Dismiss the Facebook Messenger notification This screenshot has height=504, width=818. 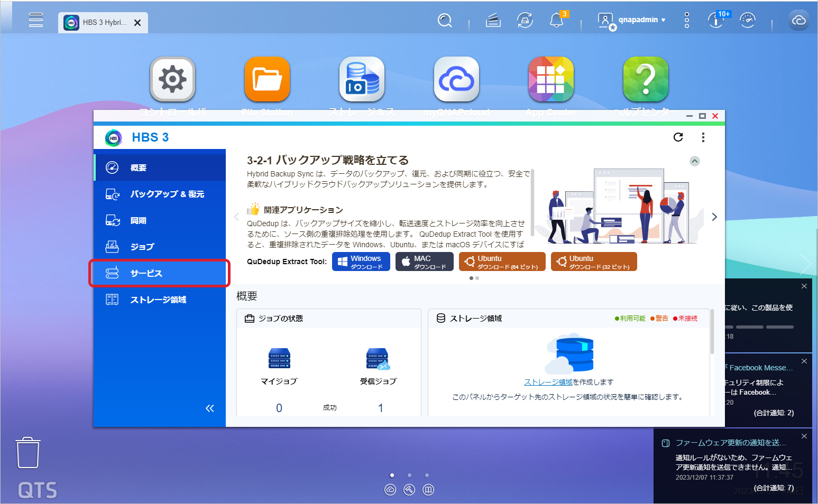click(804, 361)
